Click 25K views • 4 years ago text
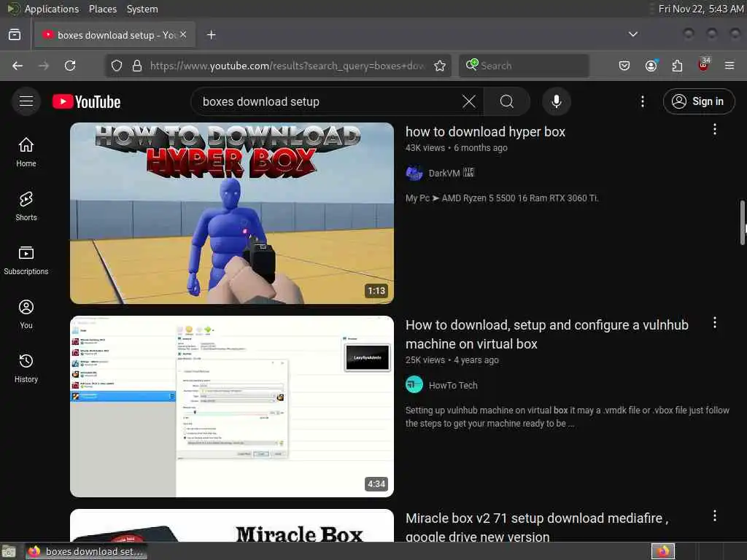This screenshot has width=747, height=560. (452, 360)
